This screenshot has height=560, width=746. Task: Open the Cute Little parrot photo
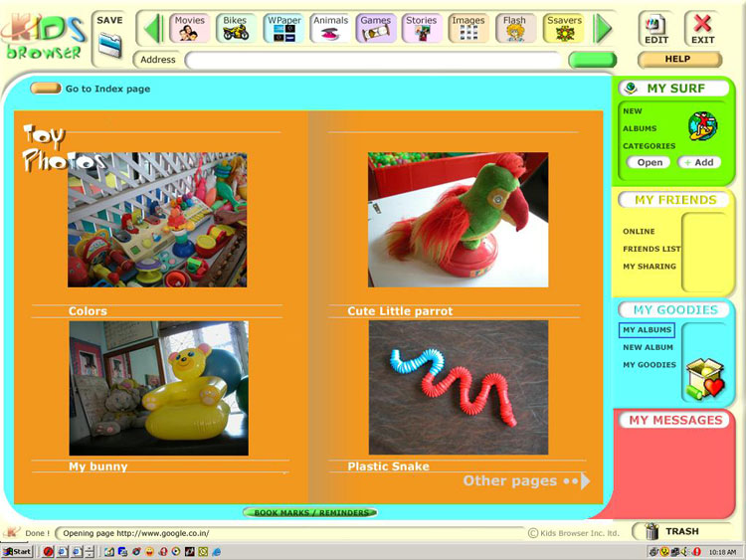click(x=458, y=220)
